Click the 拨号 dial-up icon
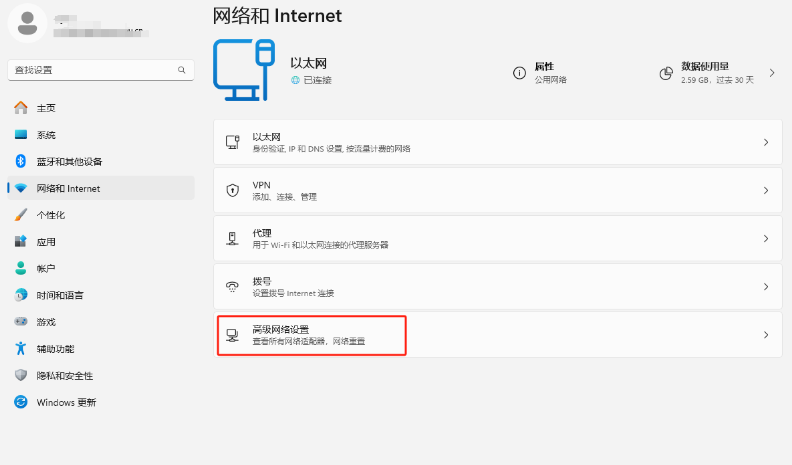The width and height of the screenshot is (792, 465). pos(233,287)
